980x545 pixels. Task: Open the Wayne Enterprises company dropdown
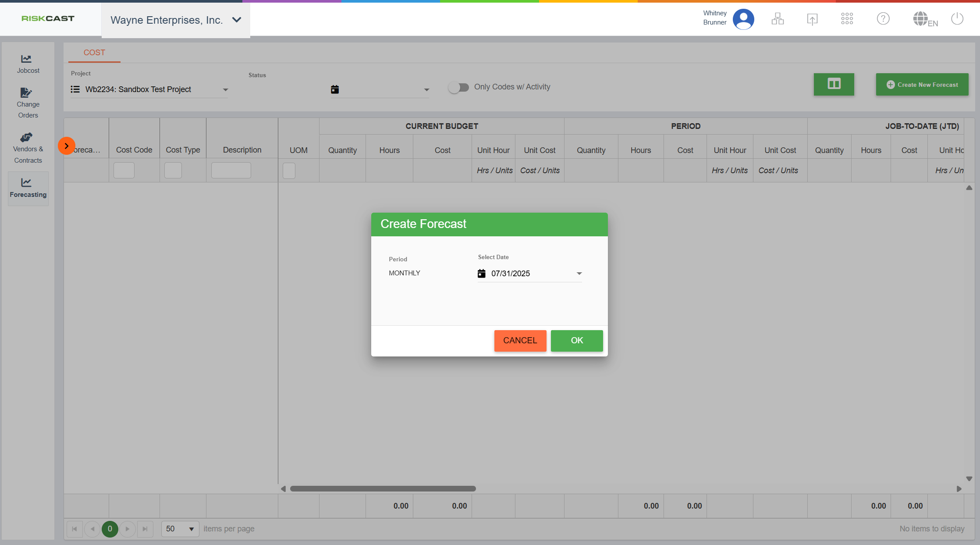coord(176,20)
